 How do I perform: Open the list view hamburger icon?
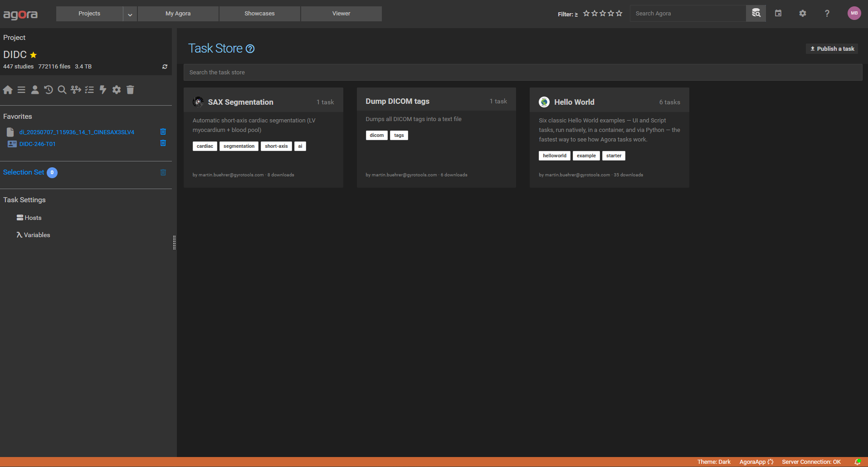pyautogui.click(x=21, y=90)
